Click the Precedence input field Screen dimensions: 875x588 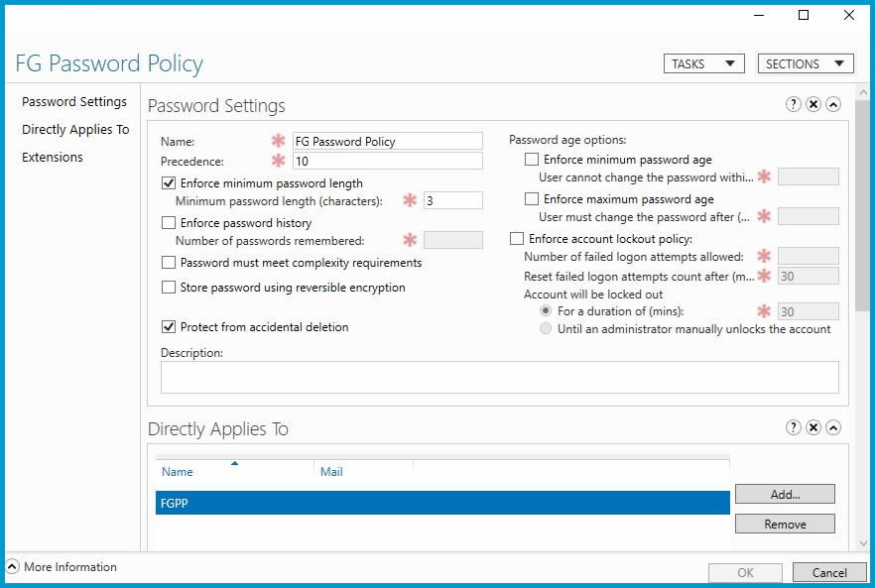coord(387,162)
